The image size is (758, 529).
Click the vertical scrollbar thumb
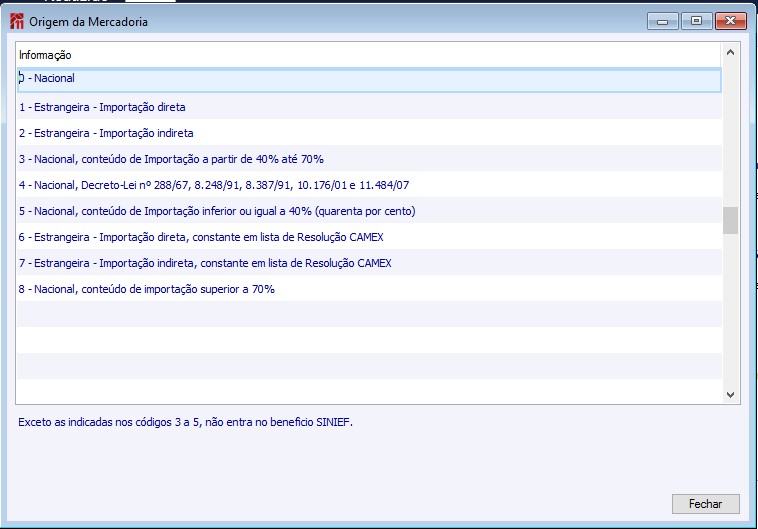tap(730, 220)
